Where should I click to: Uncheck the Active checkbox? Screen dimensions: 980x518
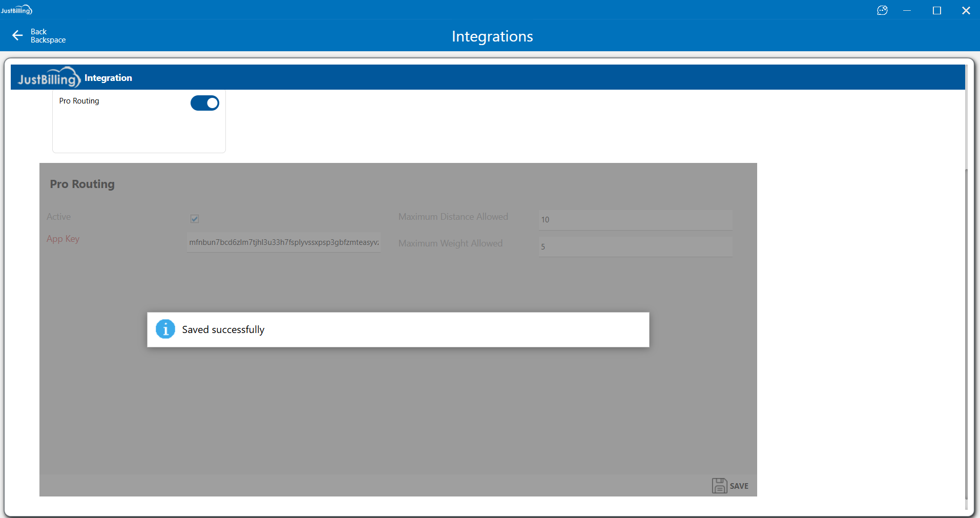tap(195, 219)
